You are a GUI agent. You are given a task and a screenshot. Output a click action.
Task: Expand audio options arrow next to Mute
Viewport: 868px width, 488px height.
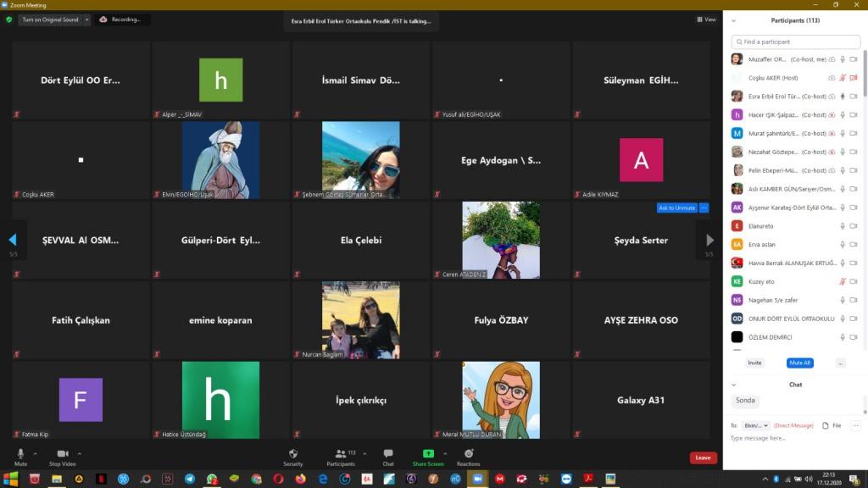(35, 454)
